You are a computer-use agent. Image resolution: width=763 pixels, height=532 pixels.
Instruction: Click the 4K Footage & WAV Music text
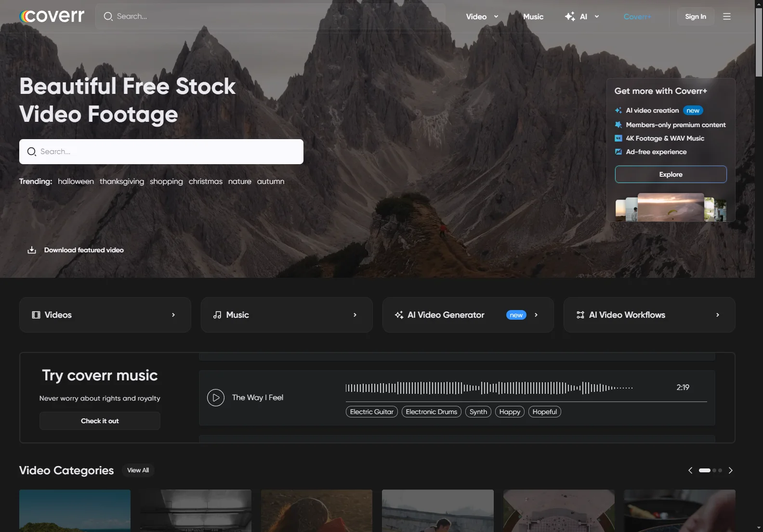tap(665, 138)
